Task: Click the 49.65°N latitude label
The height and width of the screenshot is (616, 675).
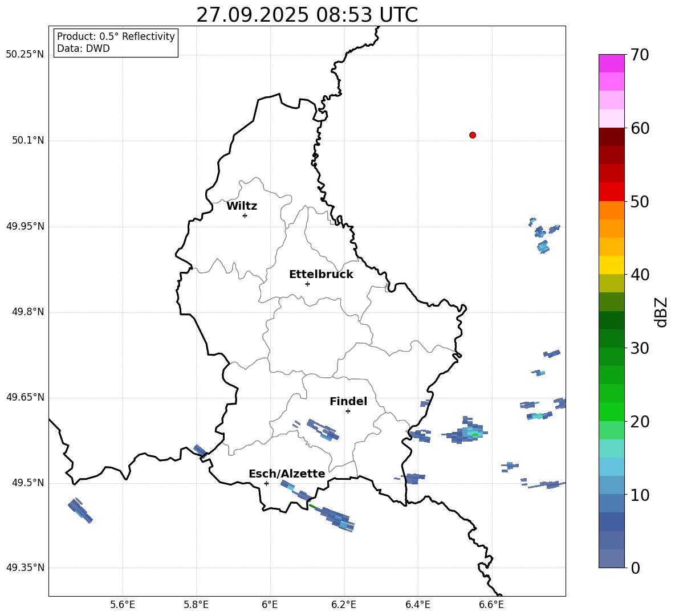Action: point(25,397)
